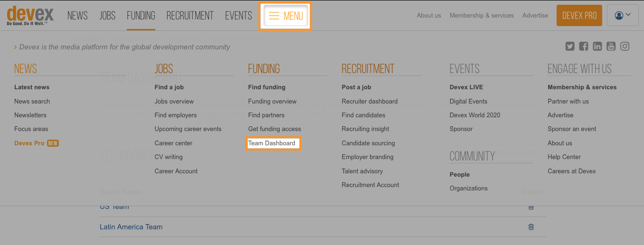Collapse the hamburger MENU dropdown
The height and width of the screenshot is (245, 644).
285,16
